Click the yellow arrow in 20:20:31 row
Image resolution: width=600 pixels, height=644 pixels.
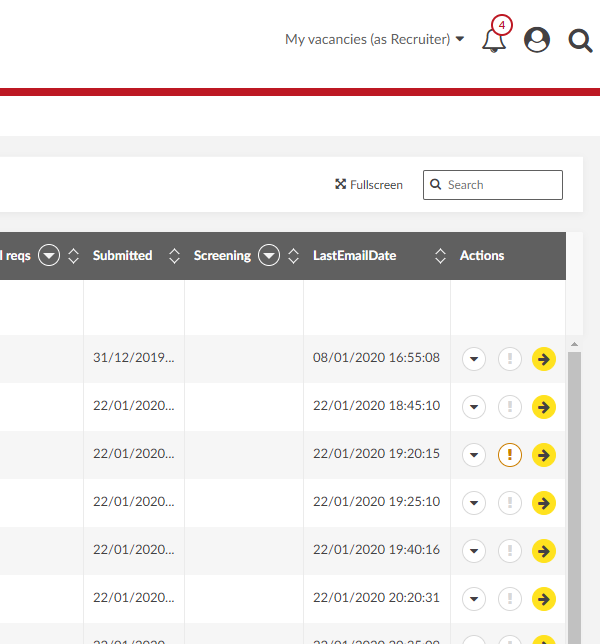[543, 599]
